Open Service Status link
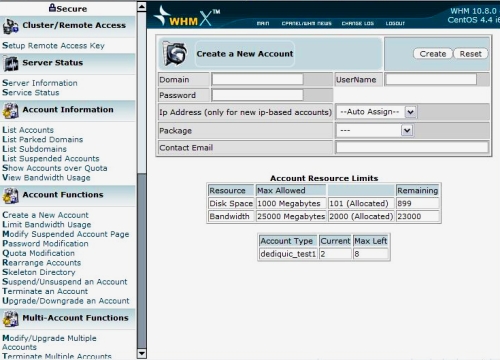 point(31,92)
